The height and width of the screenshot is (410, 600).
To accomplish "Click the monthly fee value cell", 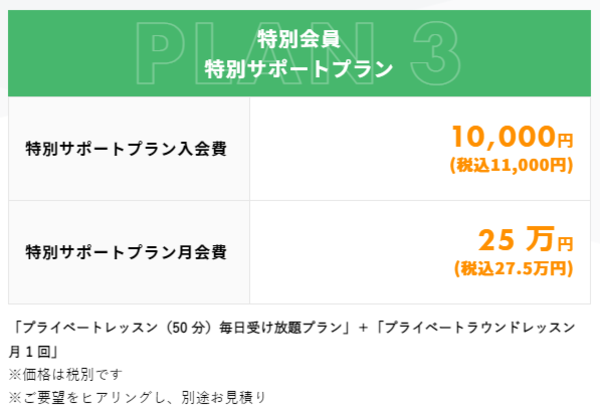I will click(x=420, y=252).
